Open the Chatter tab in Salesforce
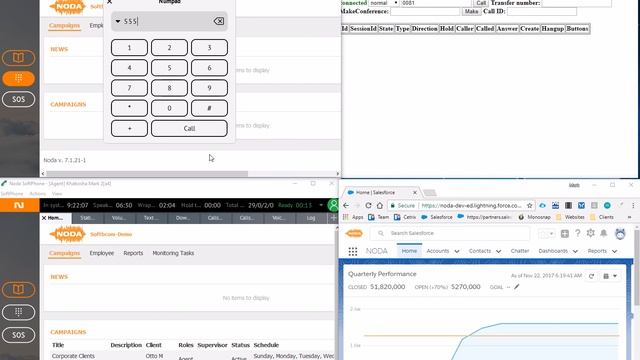This screenshot has width=640, height=360. pyautogui.click(x=520, y=251)
